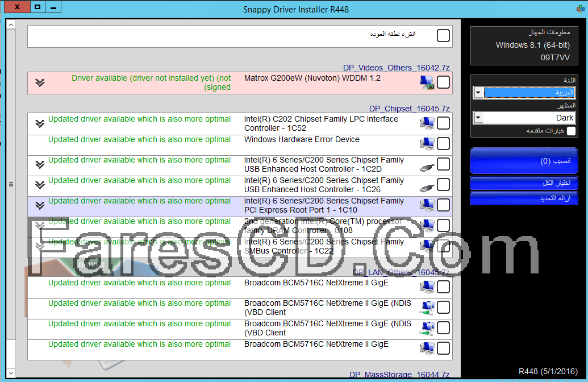Open the DP_MassStorage_16044.7z pack link
This screenshot has width=588, height=382.
point(399,375)
